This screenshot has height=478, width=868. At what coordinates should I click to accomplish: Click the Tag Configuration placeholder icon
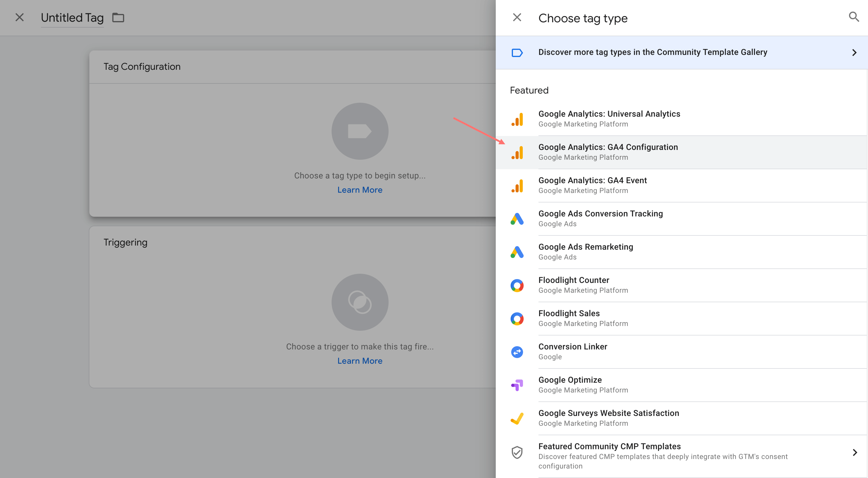360,131
